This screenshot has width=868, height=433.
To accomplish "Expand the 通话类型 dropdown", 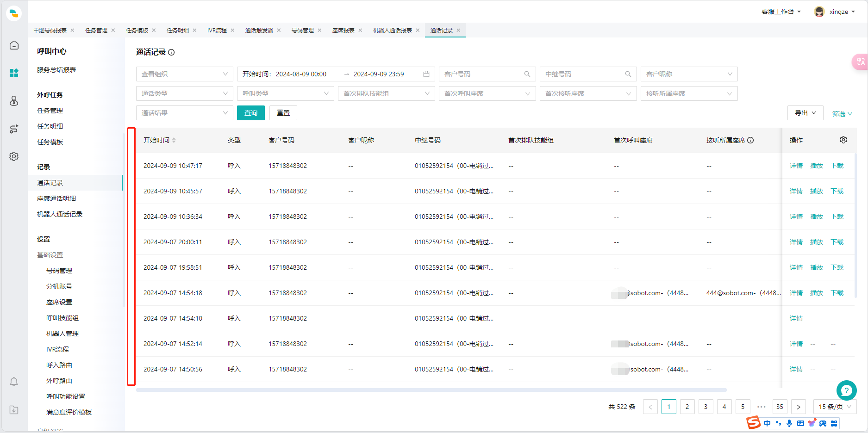I will [185, 93].
